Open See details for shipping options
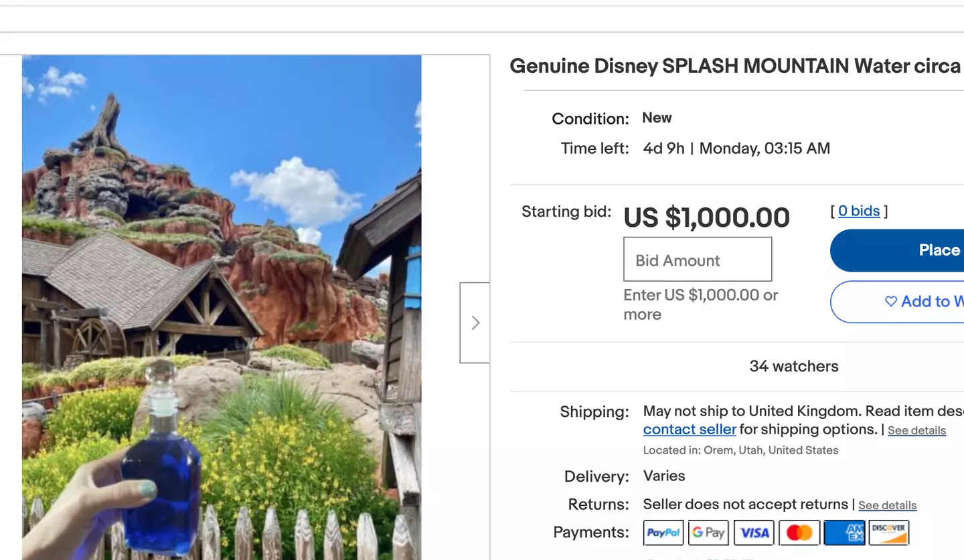Image resolution: width=964 pixels, height=560 pixels. (916, 430)
